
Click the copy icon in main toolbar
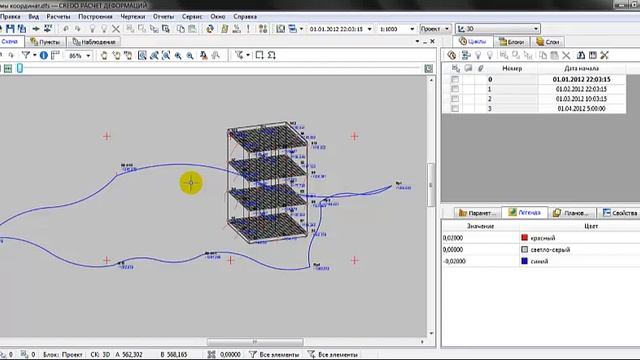click(x=180, y=29)
